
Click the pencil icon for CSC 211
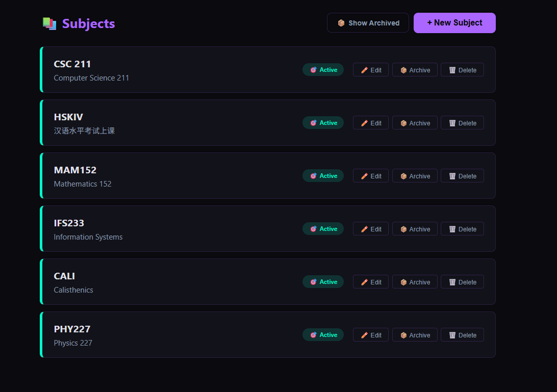(x=364, y=70)
